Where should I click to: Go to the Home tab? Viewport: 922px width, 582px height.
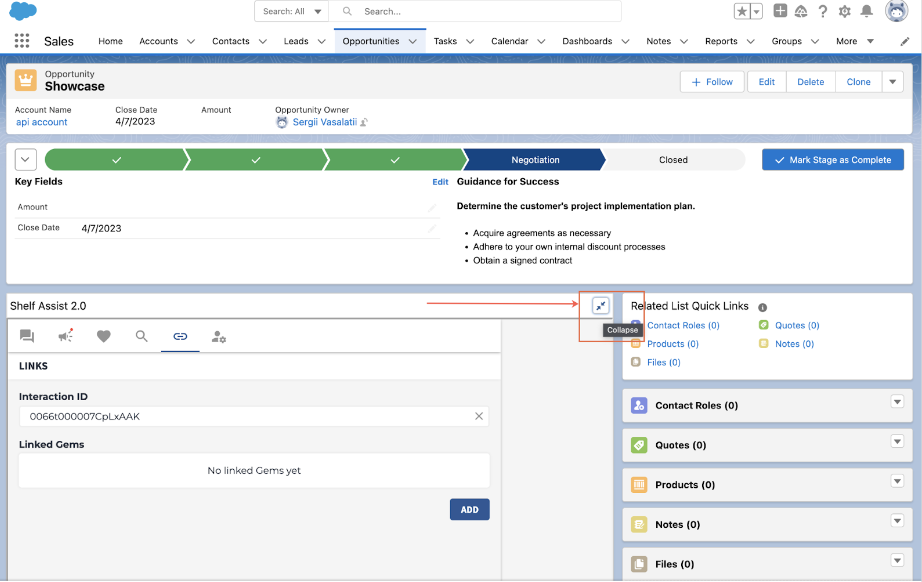[111, 41]
